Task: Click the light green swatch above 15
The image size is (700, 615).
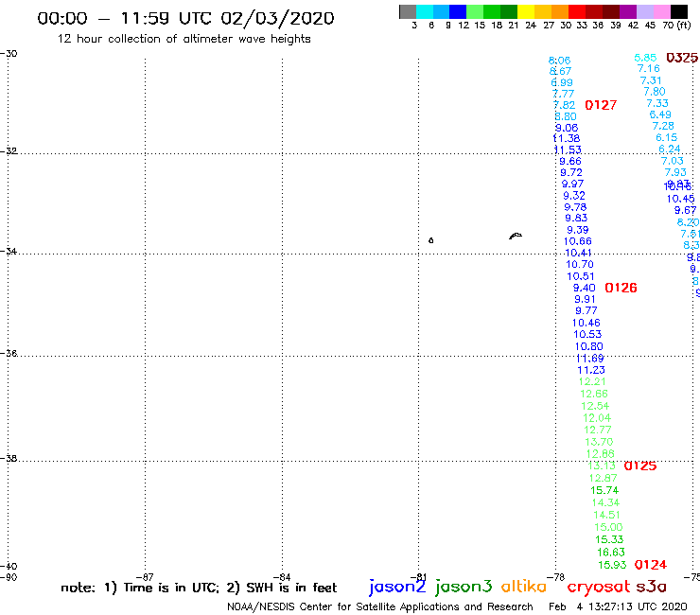Action: point(475,11)
